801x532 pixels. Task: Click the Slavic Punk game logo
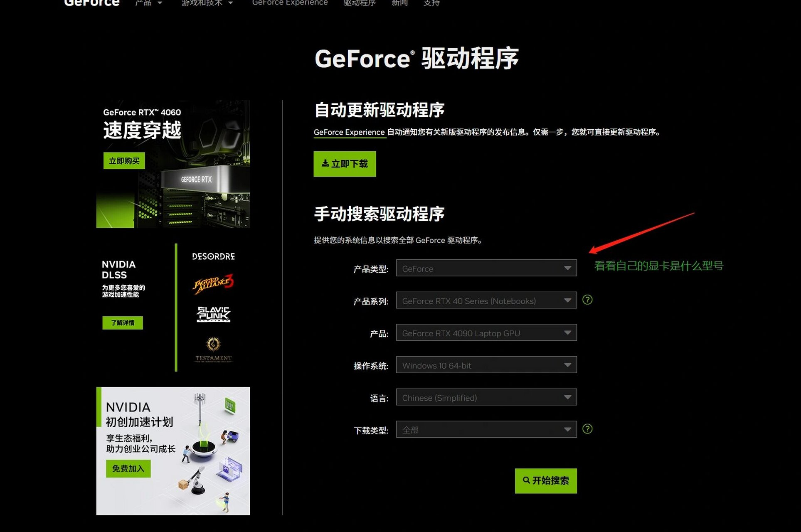click(213, 314)
